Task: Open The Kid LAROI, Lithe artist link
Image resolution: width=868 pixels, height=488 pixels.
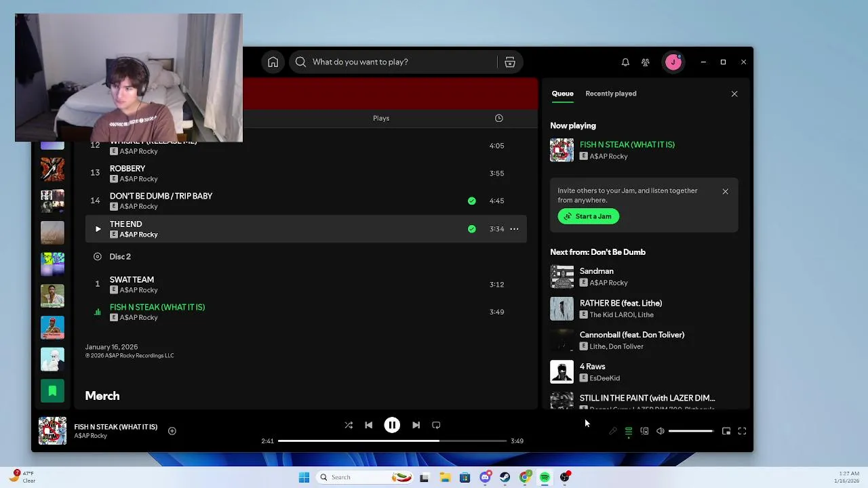Action: (621, 314)
